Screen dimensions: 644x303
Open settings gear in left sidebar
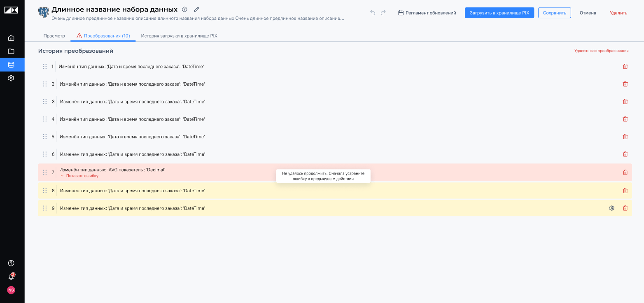click(x=11, y=78)
